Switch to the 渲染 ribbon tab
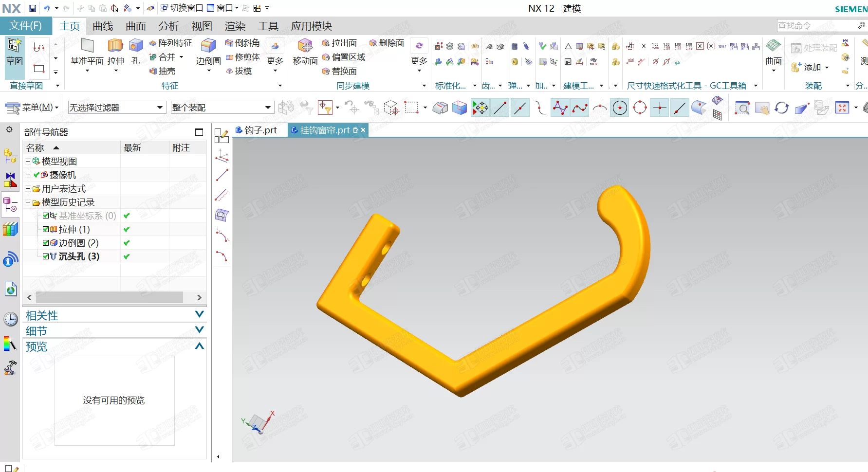 tap(235, 26)
